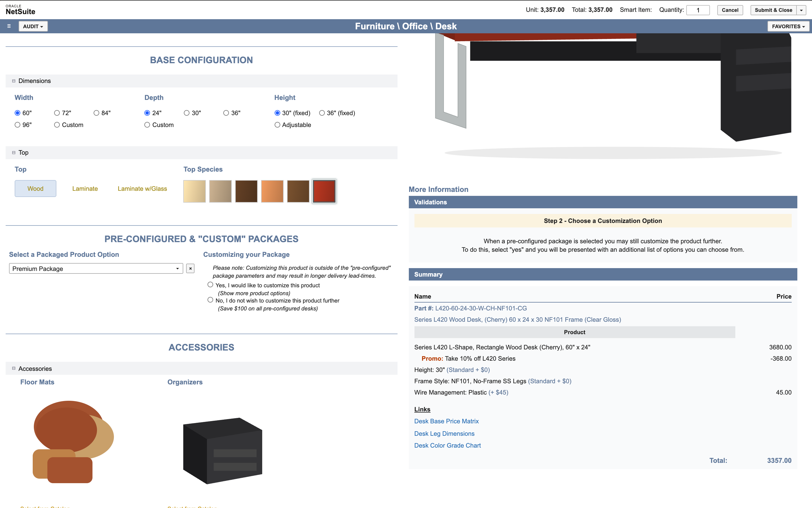Pick the light cream wood species swatch
This screenshot has height=508, width=812.
click(195, 191)
